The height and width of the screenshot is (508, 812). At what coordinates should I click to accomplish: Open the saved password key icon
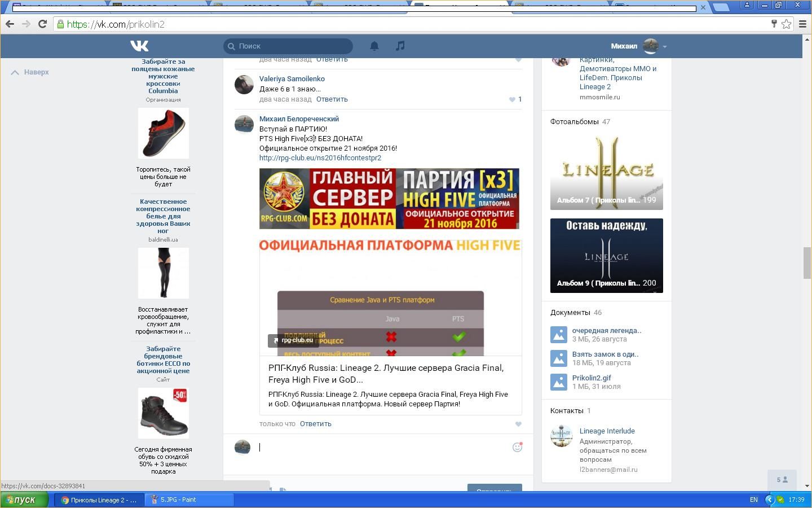pos(774,24)
